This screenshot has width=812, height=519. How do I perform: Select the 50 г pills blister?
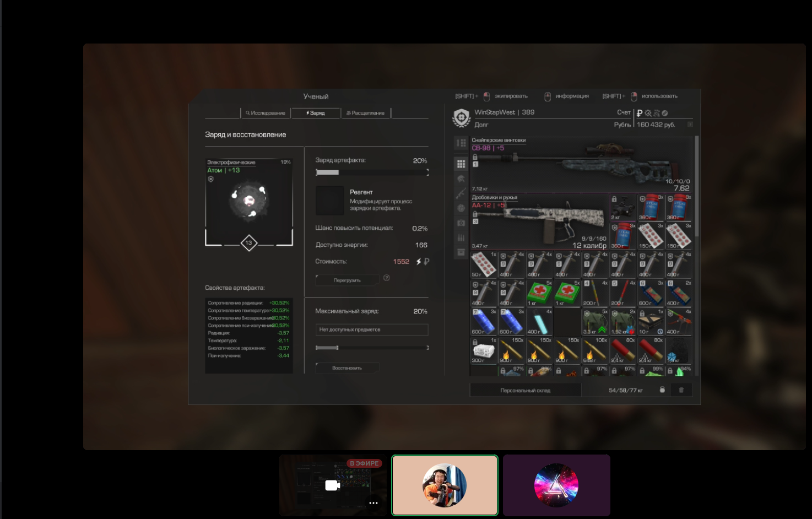(x=484, y=264)
